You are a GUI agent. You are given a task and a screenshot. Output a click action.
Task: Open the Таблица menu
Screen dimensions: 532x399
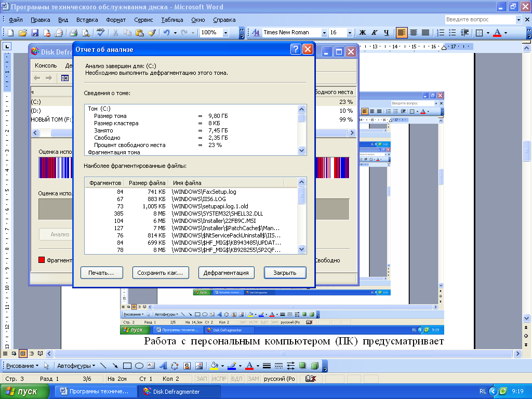click(x=172, y=20)
